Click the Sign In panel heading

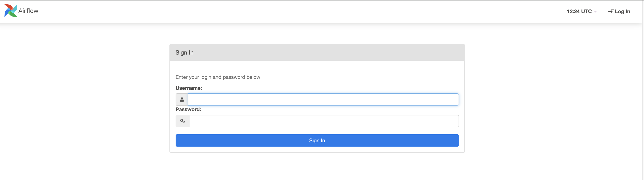184,52
